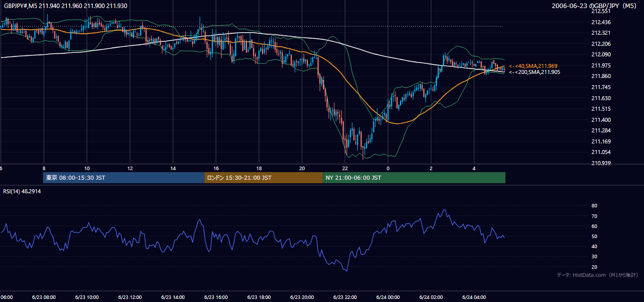Click price axis value 211.860
644x302 pixels.
click(x=601, y=76)
